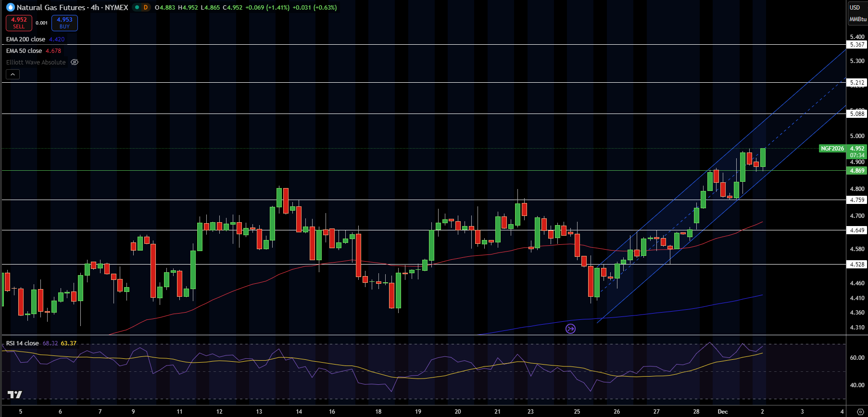The image size is (868, 417).
Task: Click the 5.212 horizontal line price label
Action: 857,83
